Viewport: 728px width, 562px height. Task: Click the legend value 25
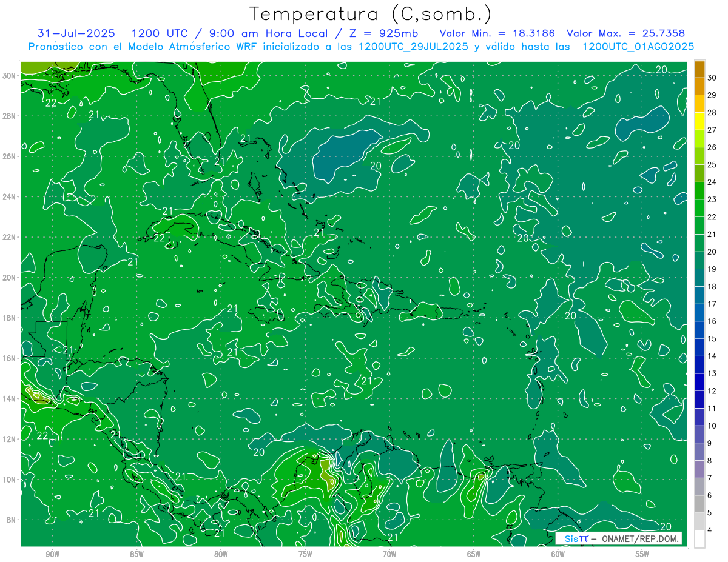click(x=712, y=165)
